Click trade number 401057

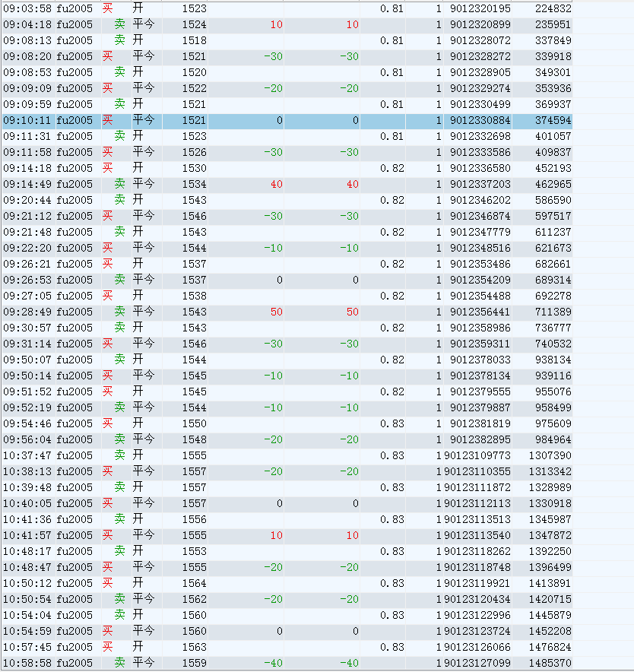(553, 136)
